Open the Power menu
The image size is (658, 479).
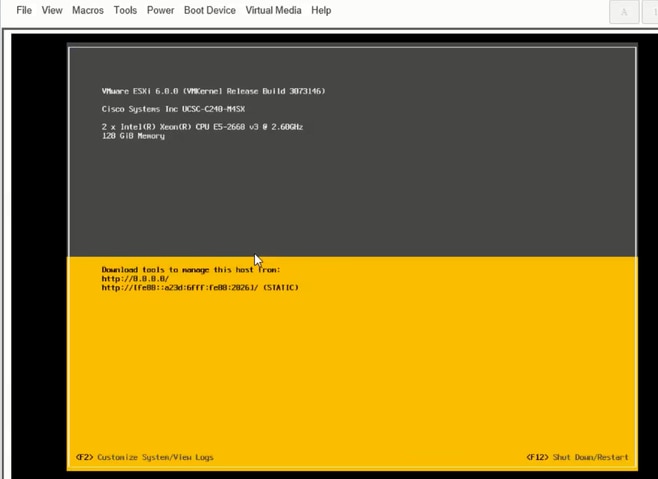click(160, 10)
